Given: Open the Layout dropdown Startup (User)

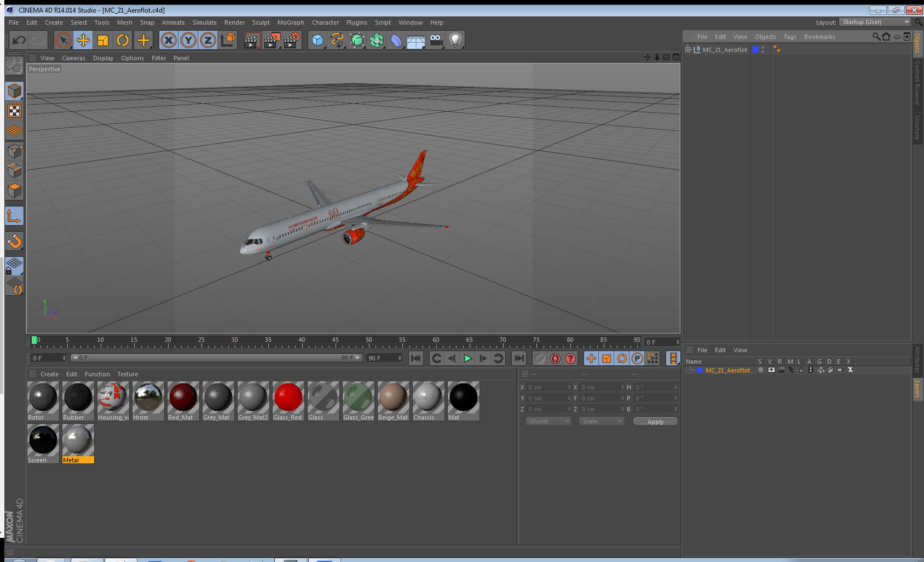Looking at the screenshot, I should [x=875, y=22].
